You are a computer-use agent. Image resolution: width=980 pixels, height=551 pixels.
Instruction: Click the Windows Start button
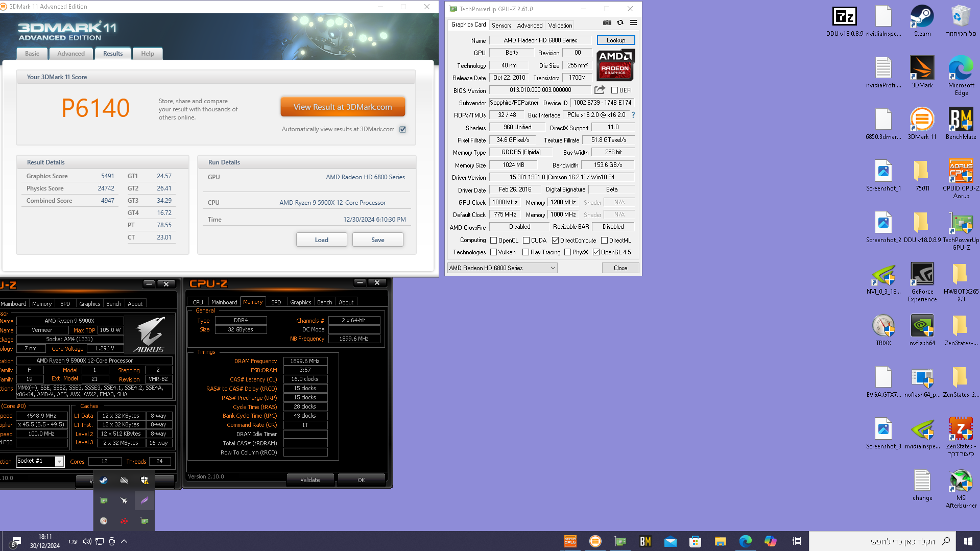point(968,541)
